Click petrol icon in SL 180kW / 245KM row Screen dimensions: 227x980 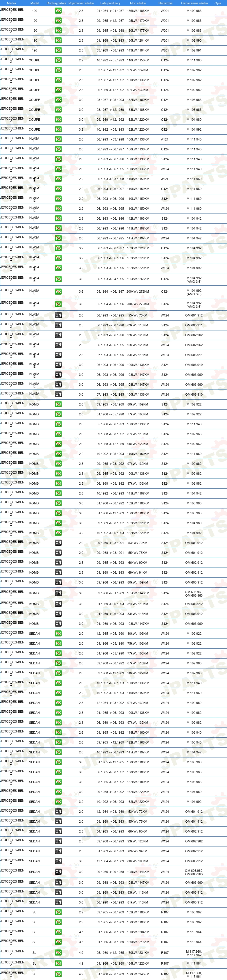58,974
